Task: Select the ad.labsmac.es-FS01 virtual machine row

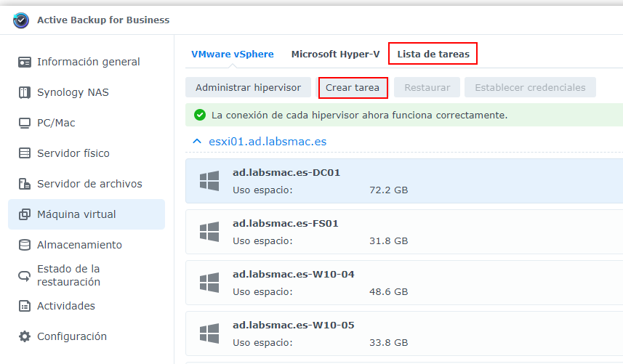Action: 403,232
